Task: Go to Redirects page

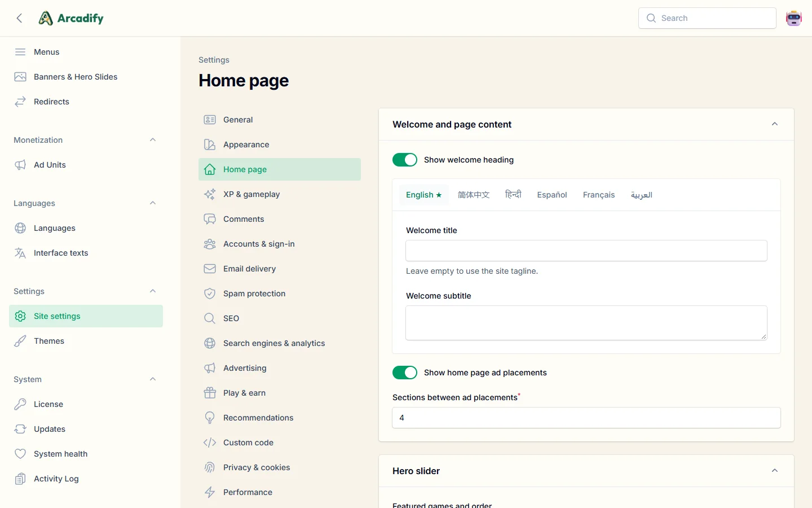Action: (86, 102)
